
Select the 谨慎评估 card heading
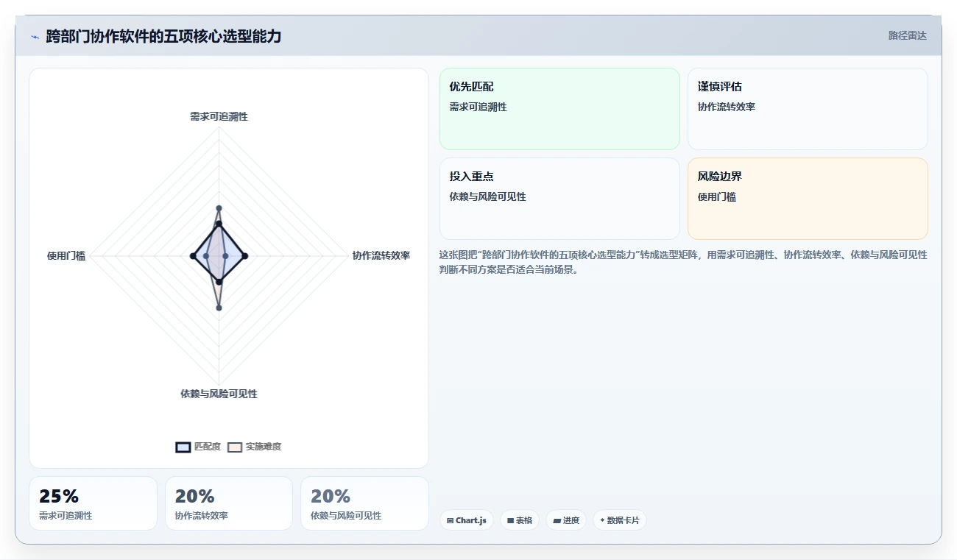coord(719,87)
